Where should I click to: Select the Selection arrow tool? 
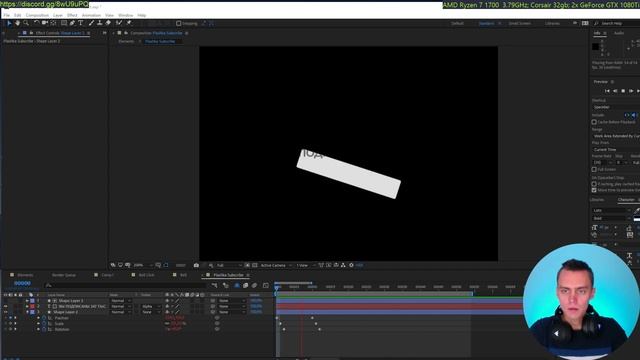tap(9, 23)
